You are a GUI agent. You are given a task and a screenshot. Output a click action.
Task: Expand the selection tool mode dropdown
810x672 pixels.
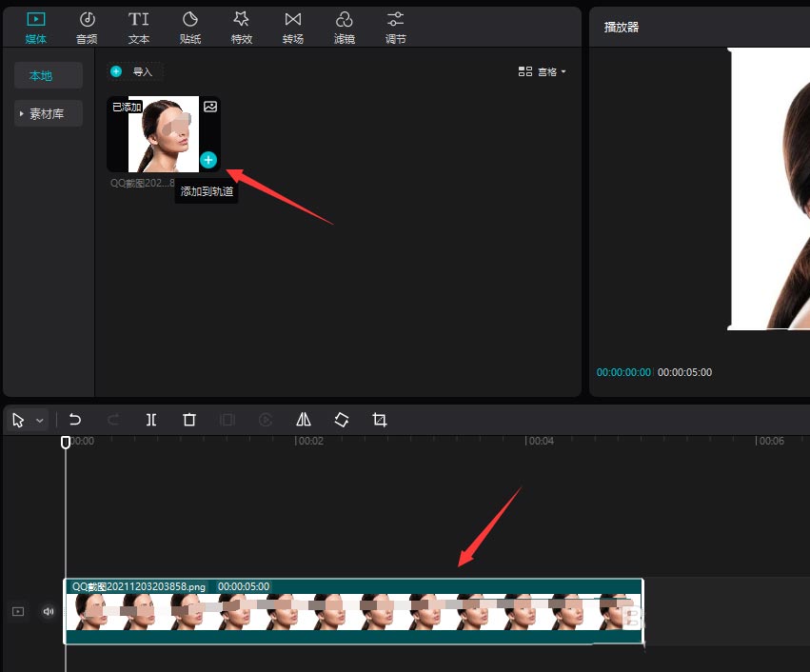click(x=40, y=421)
